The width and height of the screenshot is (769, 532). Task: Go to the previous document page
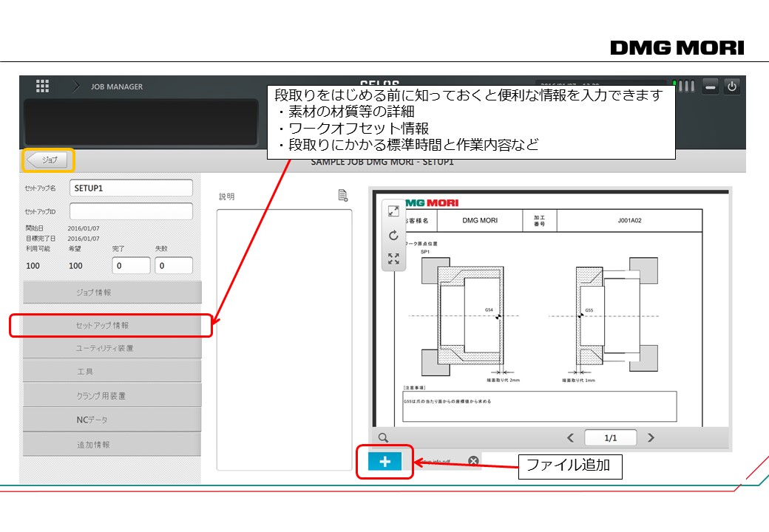click(x=570, y=437)
